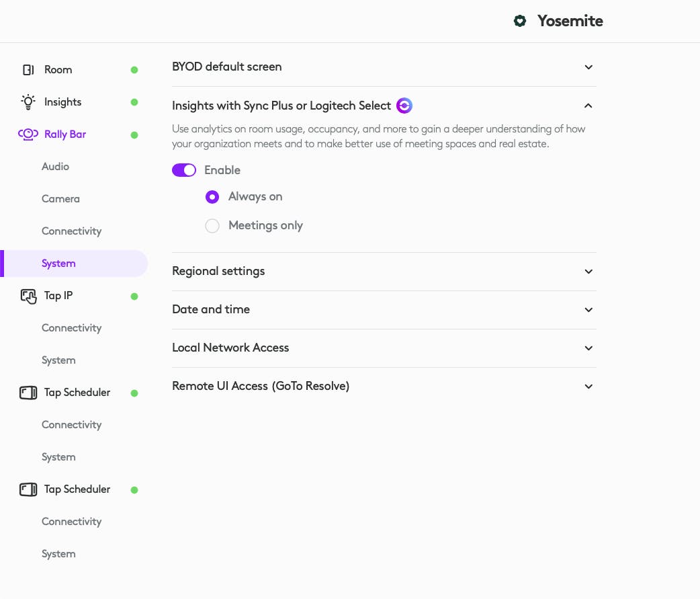
Task: Click the Insights lightbulb icon
Action: (x=28, y=102)
